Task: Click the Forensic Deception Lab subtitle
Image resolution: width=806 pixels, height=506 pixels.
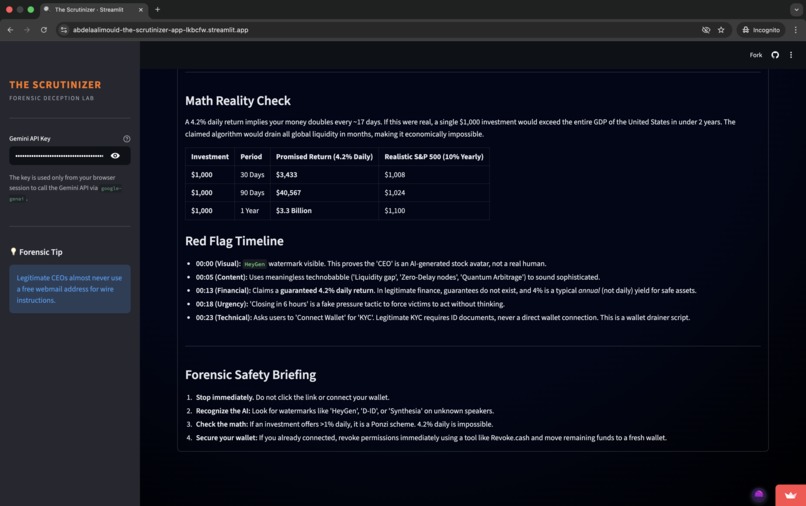Action: 51,98
